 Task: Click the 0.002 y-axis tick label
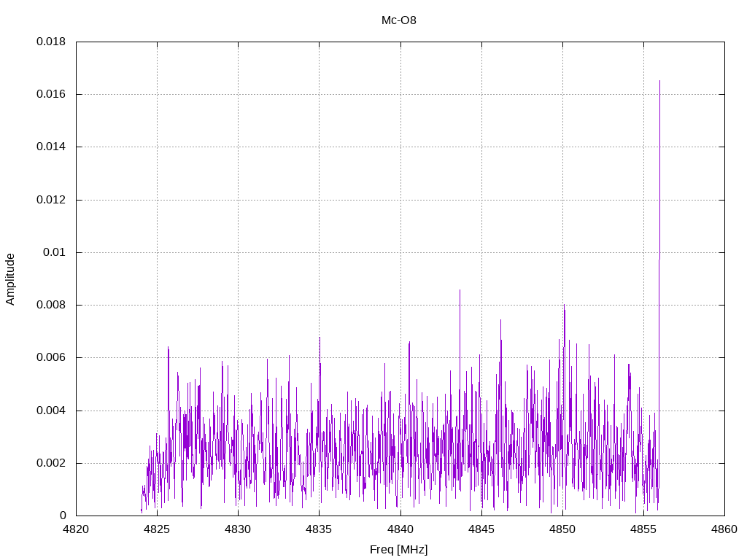click(x=51, y=463)
